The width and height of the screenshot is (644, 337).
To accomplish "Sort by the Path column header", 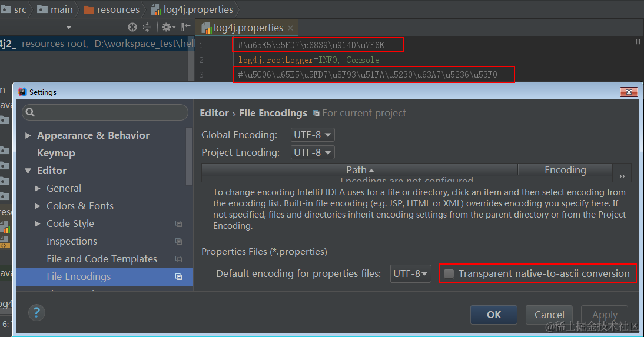I will [360, 170].
